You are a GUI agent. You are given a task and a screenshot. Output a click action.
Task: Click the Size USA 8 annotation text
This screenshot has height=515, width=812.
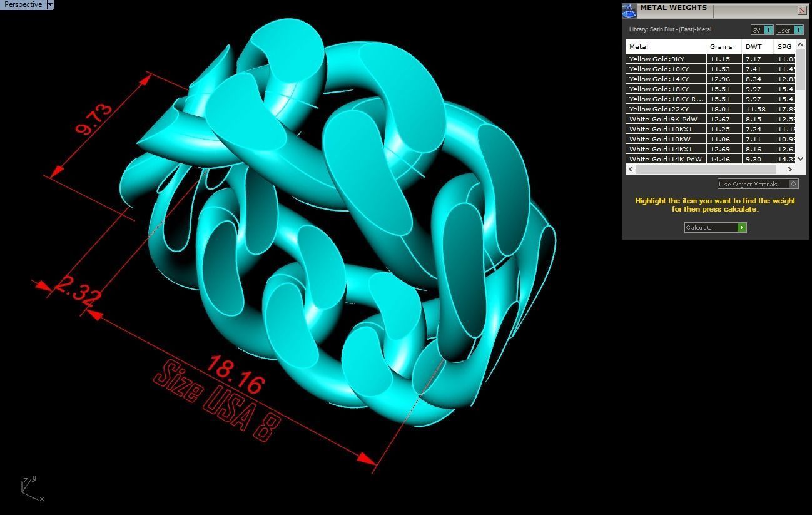(216, 400)
